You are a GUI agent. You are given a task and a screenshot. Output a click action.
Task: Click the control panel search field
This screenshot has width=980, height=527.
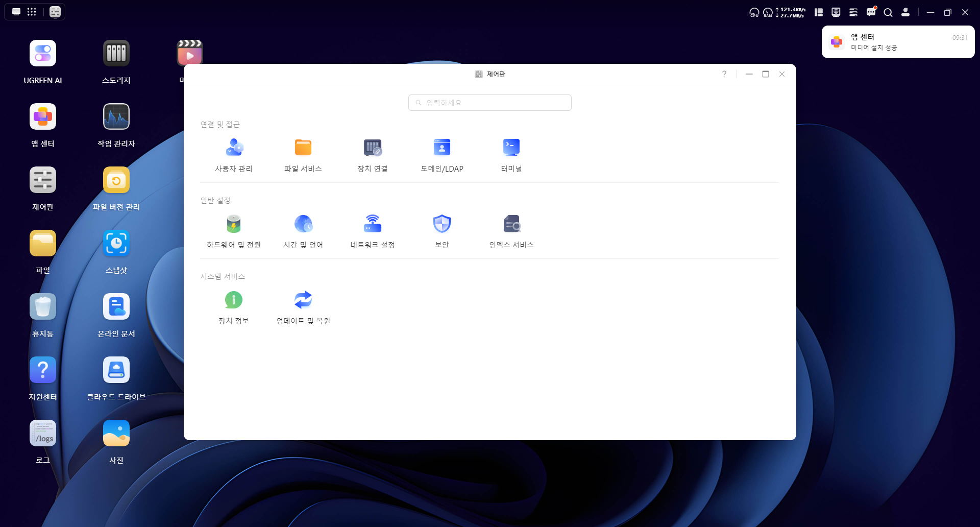(490, 103)
